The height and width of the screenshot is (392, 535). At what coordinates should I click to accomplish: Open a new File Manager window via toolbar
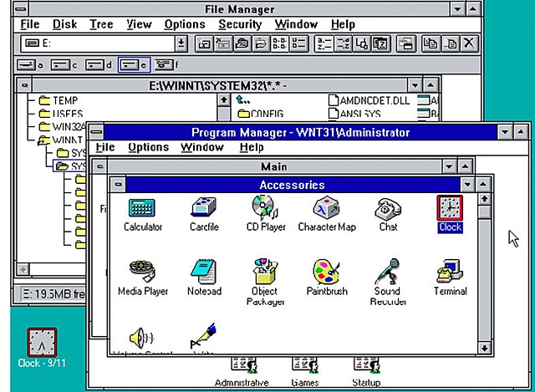(406, 43)
